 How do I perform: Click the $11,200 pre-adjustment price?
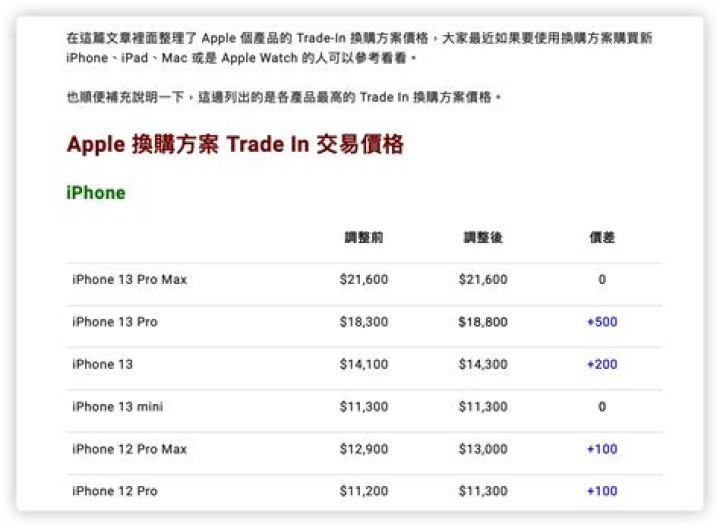pos(364,491)
